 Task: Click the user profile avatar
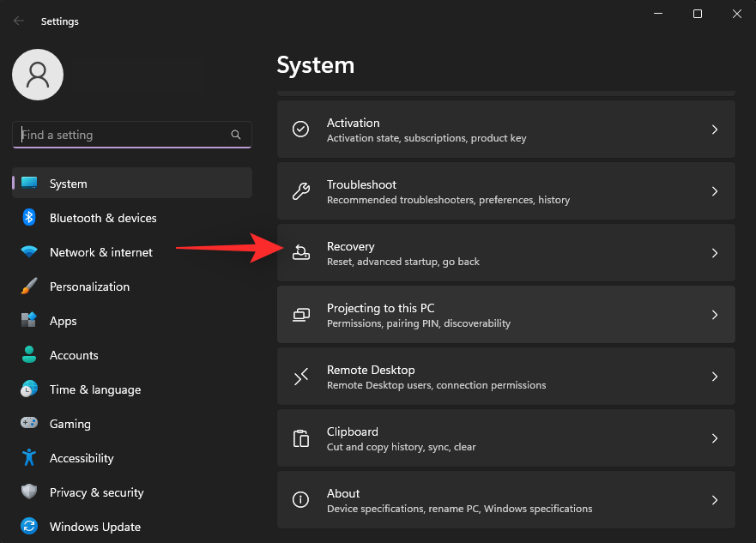[37, 75]
